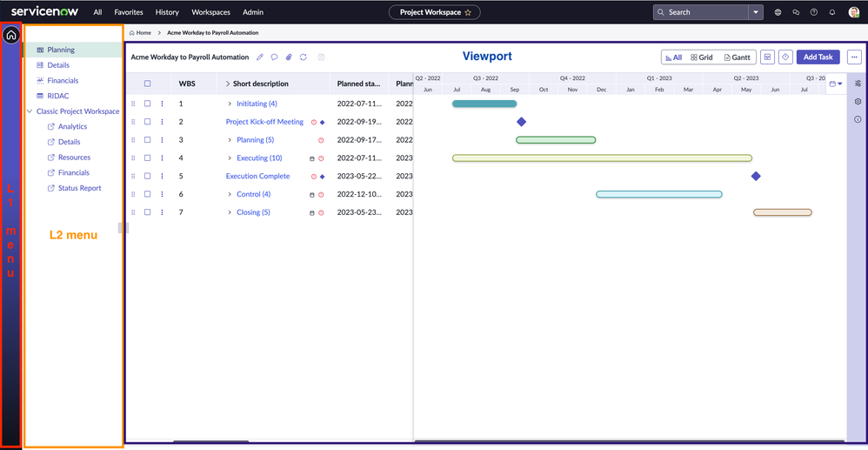The image size is (868, 450).
Task: Open the search scope dropdown arrow
Action: pyautogui.click(x=756, y=12)
